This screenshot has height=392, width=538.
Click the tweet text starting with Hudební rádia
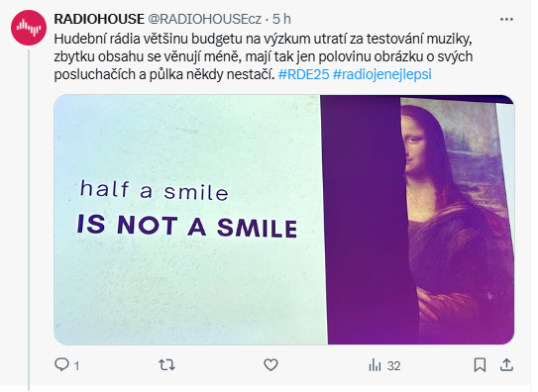tap(264, 56)
